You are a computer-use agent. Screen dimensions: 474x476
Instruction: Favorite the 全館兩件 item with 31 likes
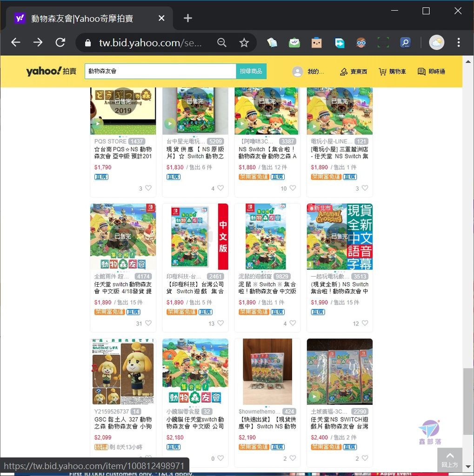[x=148, y=323]
